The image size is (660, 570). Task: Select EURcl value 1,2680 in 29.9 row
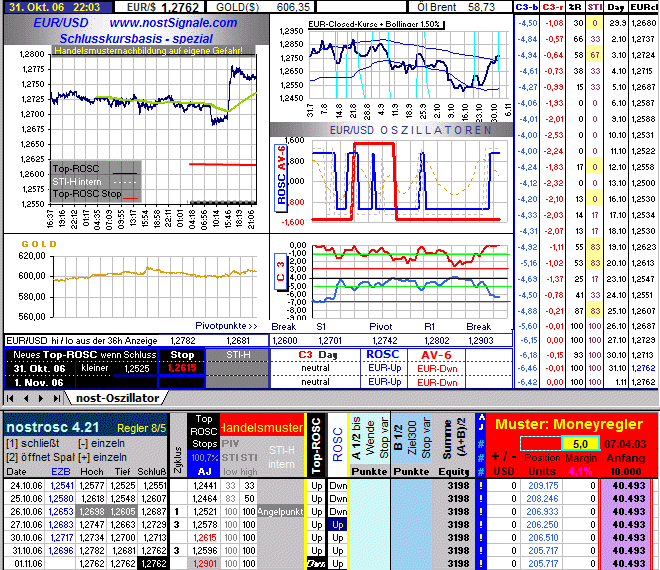click(644, 23)
